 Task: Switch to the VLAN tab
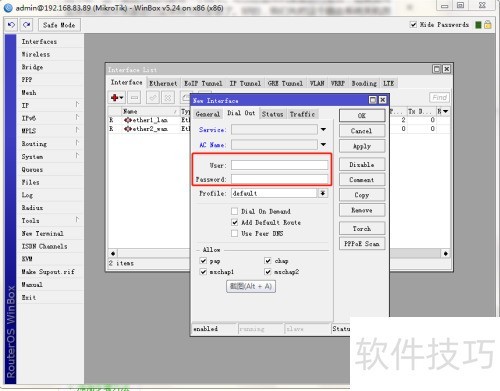(x=317, y=83)
